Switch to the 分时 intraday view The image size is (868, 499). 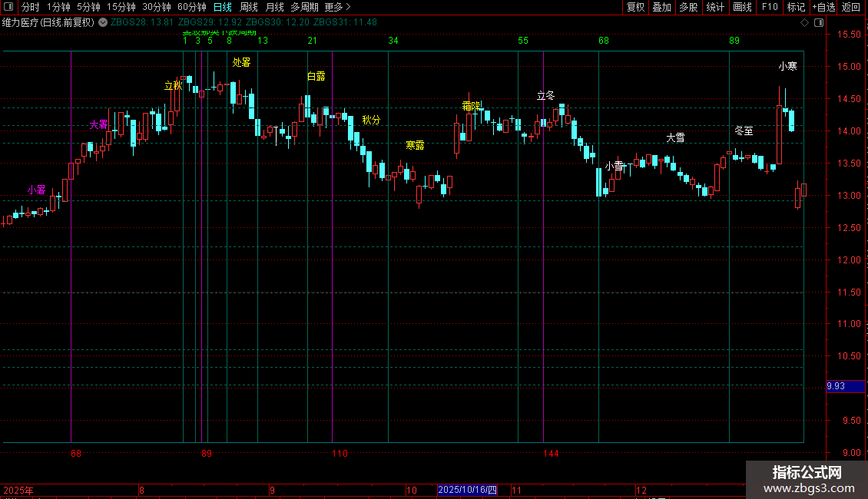click(x=31, y=7)
